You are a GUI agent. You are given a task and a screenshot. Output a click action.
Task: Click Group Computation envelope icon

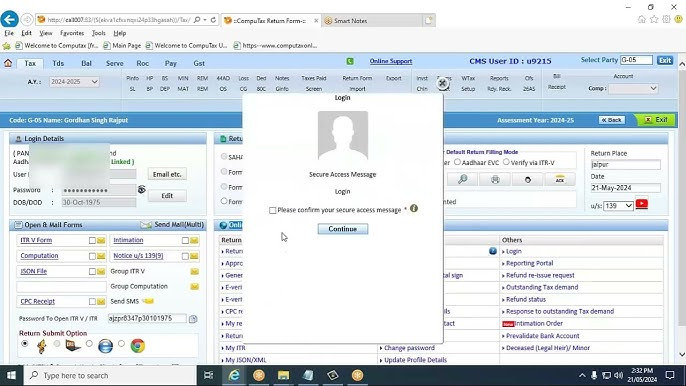[194, 287]
